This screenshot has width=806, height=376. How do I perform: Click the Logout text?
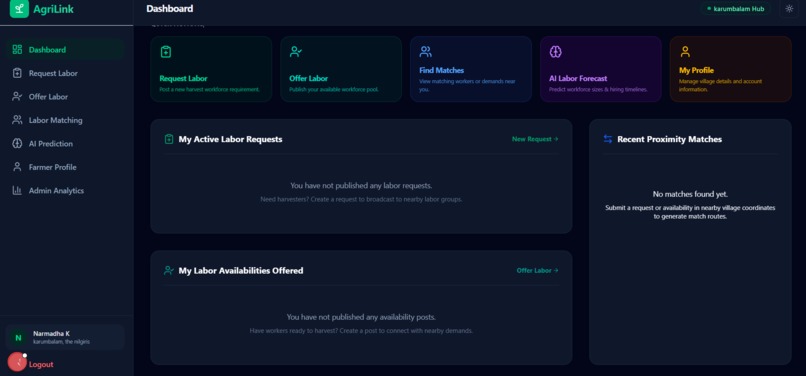tap(41, 364)
